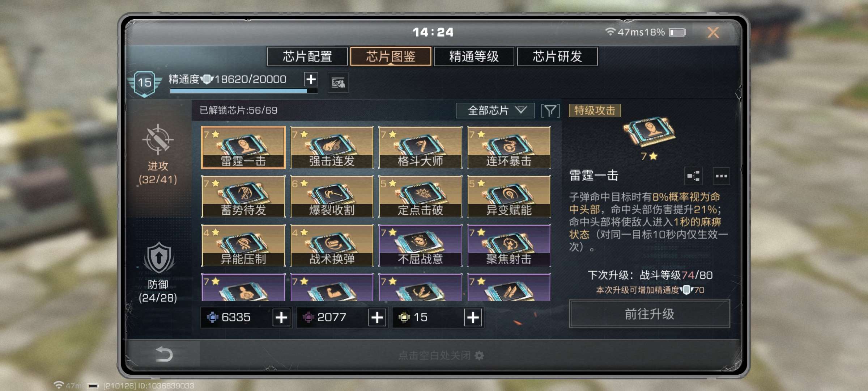The image size is (868, 391).
Task: Select the 不屈战意 purple chip card
Action: click(420, 245)
